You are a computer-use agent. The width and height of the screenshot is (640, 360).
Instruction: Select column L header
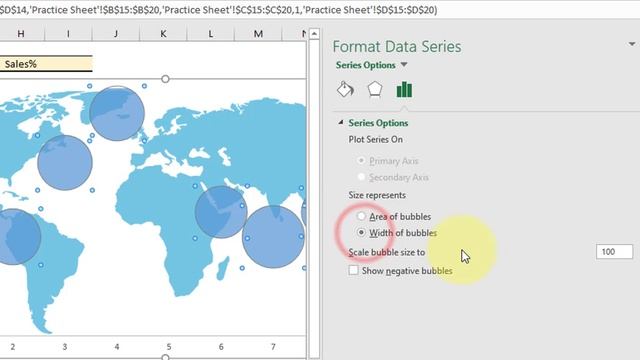[211, 34]
